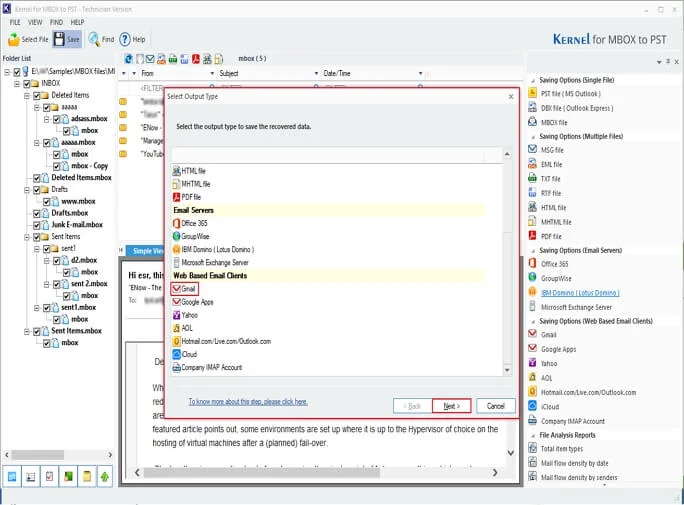
Task: Toggle the Junk E-mail.mbox checkbox
Action: pos(37,225)
